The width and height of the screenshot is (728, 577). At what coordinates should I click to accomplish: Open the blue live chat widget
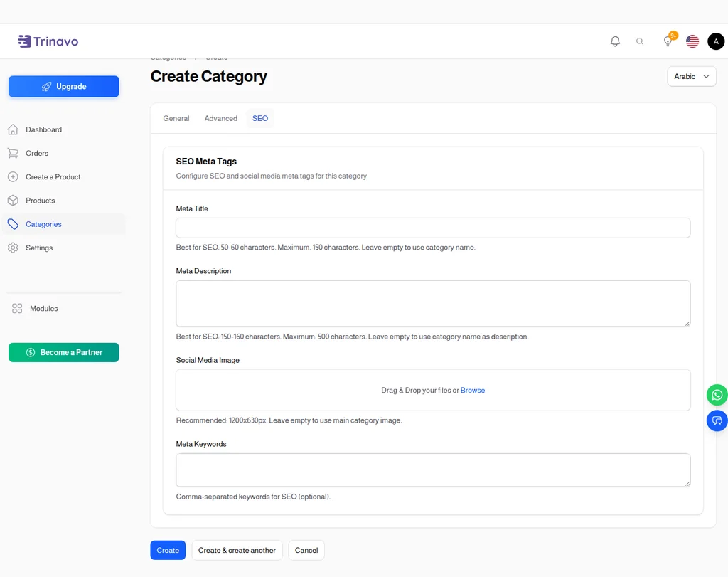tap(717, 421)
